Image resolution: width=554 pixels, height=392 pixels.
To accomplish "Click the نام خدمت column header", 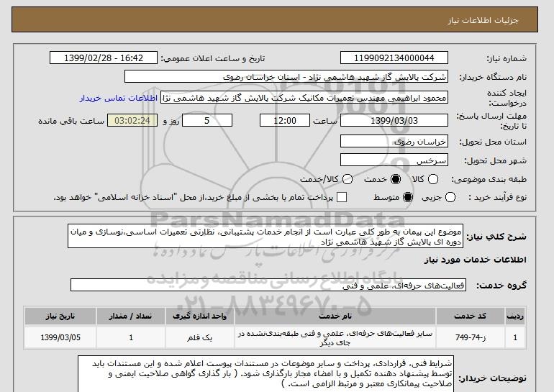I will click(335, 316).
